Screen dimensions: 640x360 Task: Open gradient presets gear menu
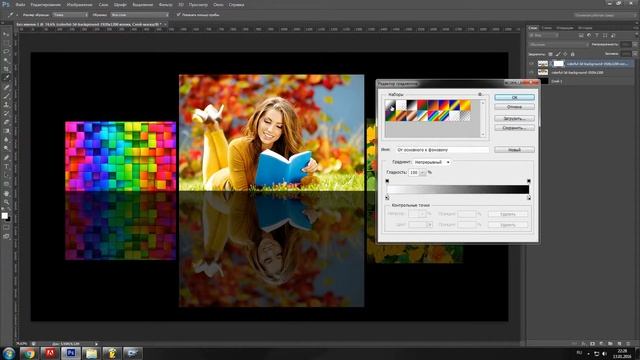(480, 94)
